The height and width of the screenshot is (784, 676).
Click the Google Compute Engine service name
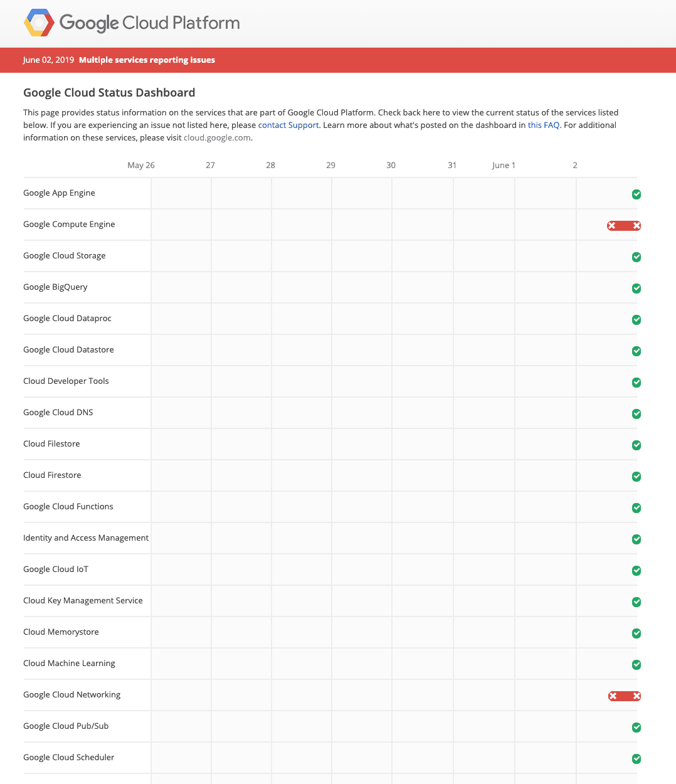pos(69,225)
